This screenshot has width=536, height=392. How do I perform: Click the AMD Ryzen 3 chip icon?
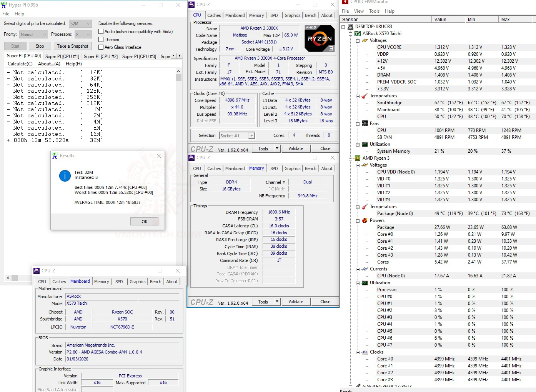358,158
